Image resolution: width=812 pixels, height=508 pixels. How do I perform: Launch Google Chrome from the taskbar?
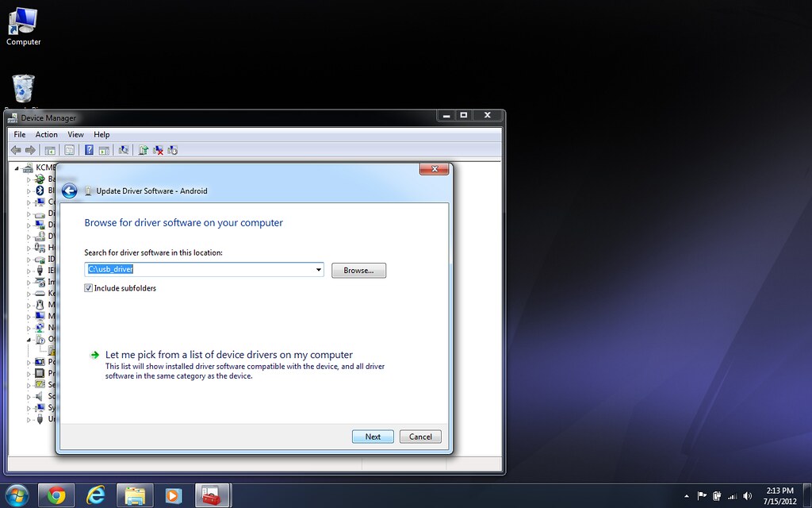(56, 495)
